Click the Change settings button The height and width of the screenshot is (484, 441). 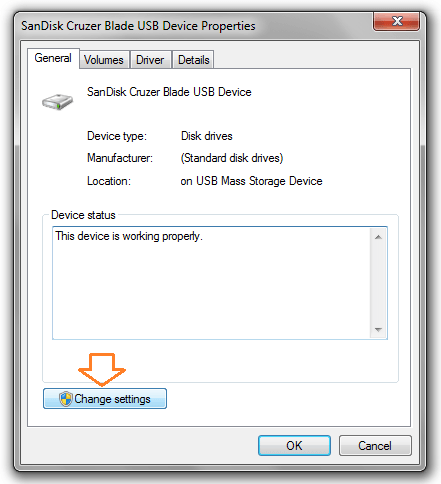[x=105, y=399]
